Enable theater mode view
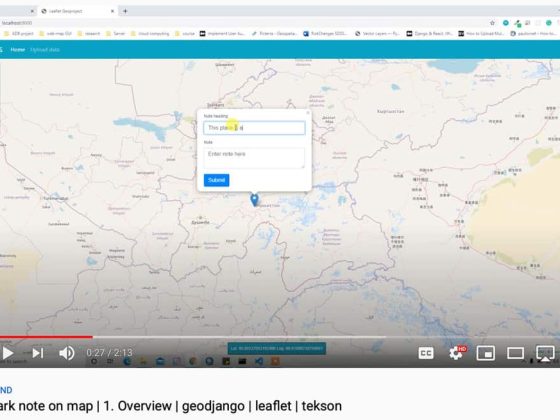The width and height of the screenshot is (560, 420). 515,353
